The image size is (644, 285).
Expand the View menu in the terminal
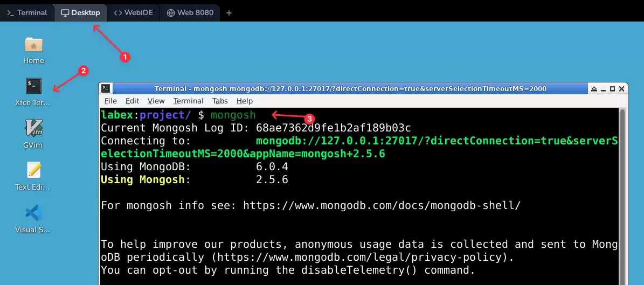click(x=156, y=101)
